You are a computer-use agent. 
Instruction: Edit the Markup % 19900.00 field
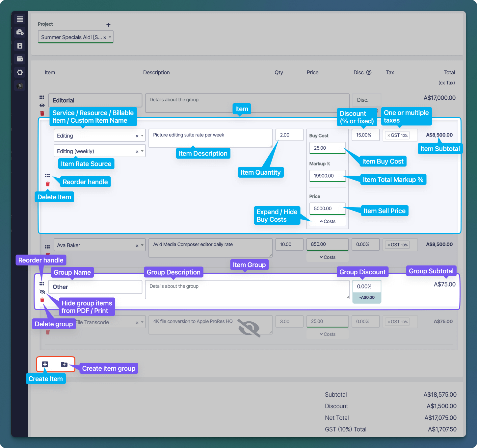(328, 176)
